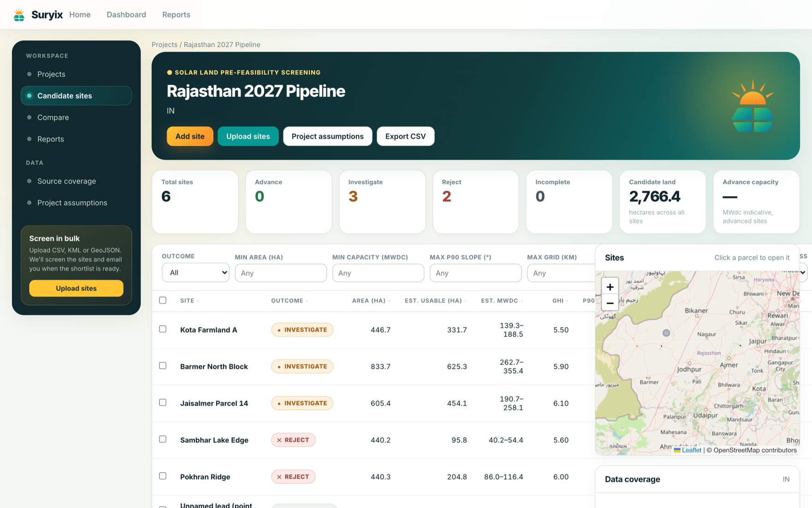Sort by GHI column header
Viewport: 812px width, 508px height.
(x=560, y=301)
